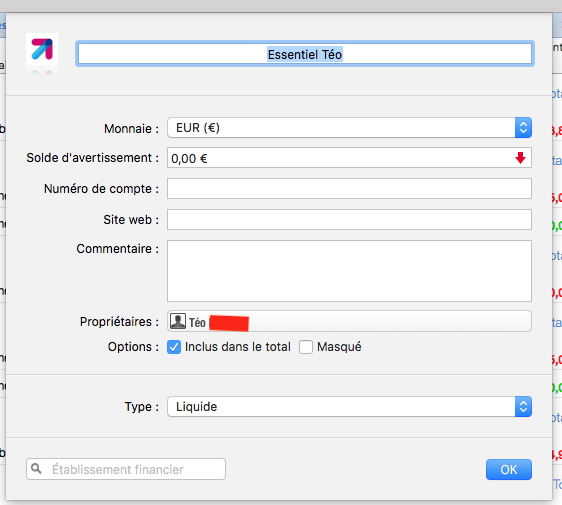This screenshot has width=562, height=505.
Task: Open the Monnaie stepper arrows
Action: (x=523, y=128)
